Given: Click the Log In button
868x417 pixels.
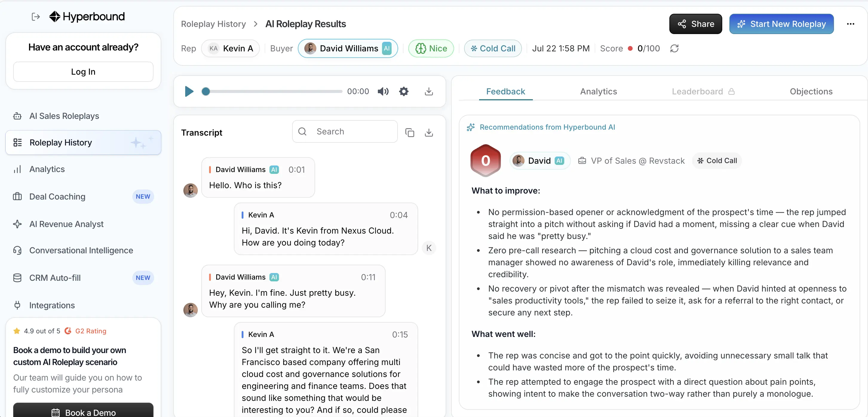Looking at the screenshot, I should tap(83, 72).
